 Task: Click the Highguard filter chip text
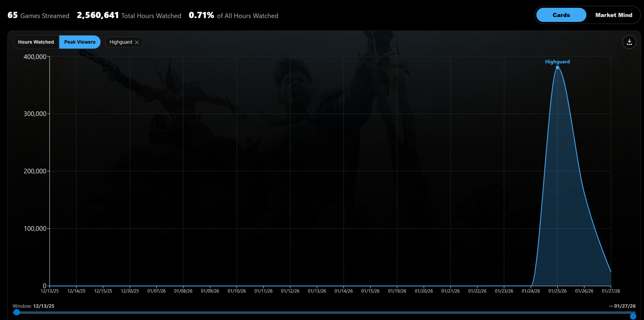(121, 42)
